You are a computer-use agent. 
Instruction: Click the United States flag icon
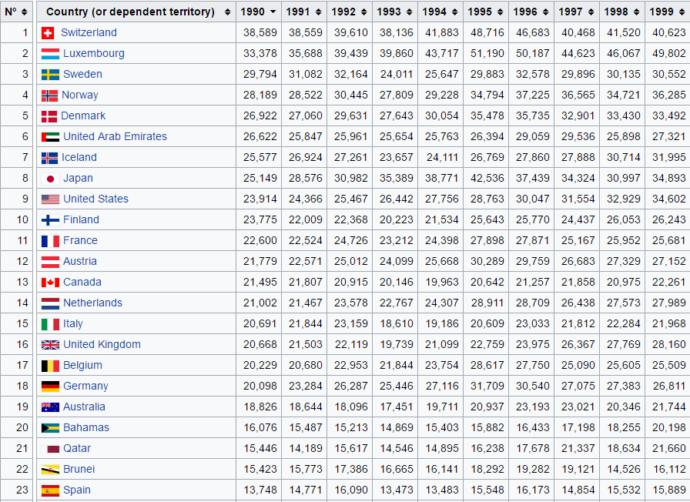pos(50,199)
